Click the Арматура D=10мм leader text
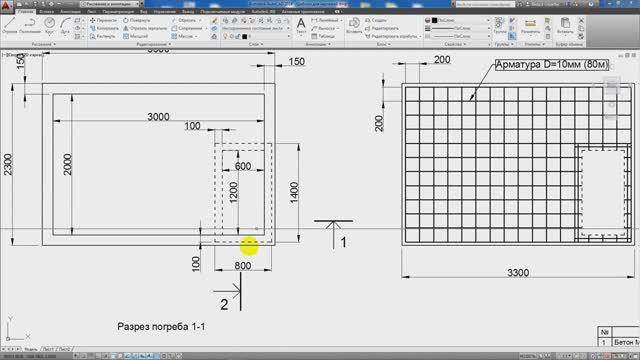This screenshot has width=640, height=360. (x=552, y=64)
